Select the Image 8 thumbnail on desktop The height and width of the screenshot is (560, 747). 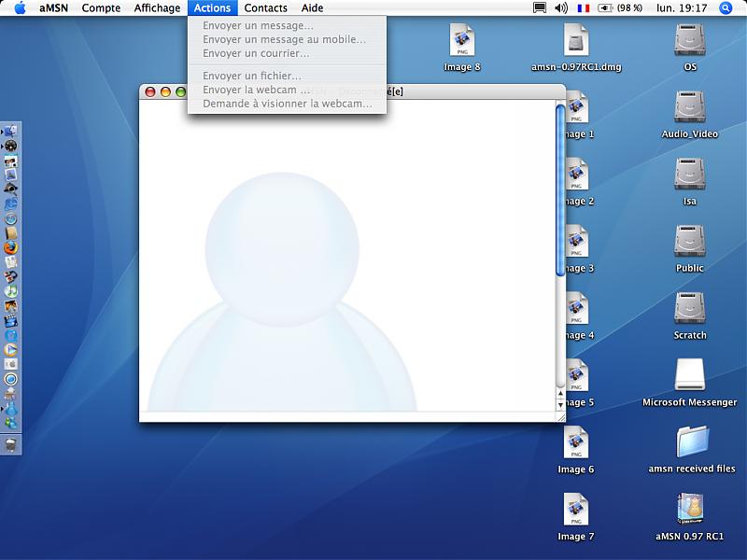pyautogui.click(x=462, y=41)
